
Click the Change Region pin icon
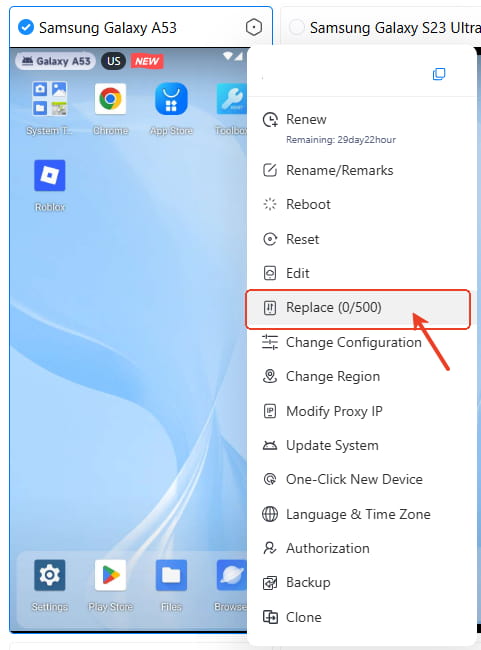click(270, 376)
